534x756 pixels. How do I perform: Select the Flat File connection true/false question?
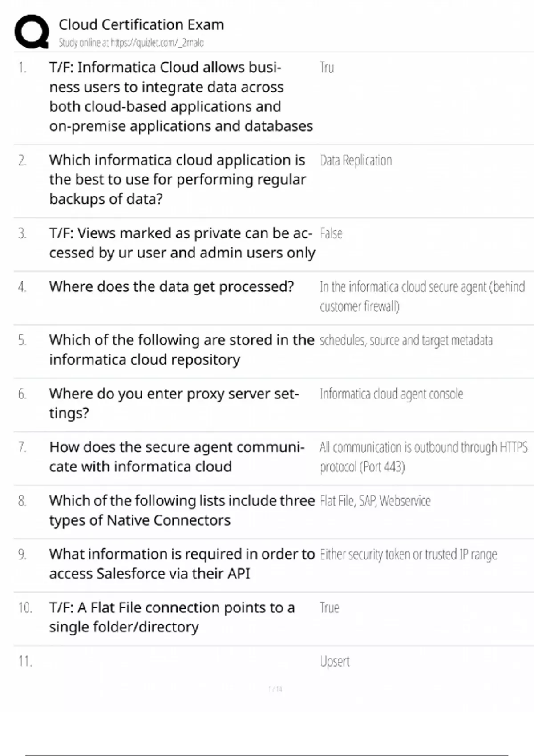[x=172, y=617]
